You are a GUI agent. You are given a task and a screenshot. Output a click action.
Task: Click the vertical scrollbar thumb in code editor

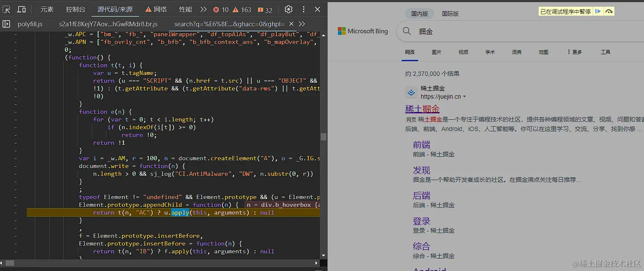[x=323, y=137]
